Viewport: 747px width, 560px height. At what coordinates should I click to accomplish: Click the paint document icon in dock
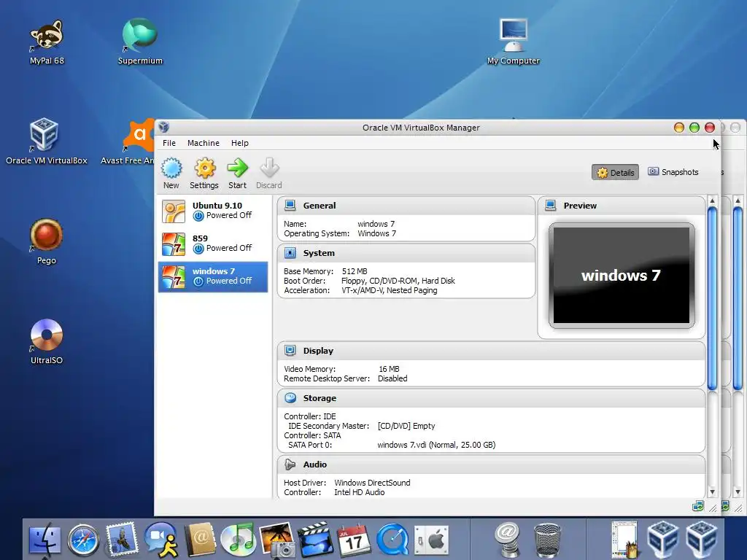click(624, 540)
